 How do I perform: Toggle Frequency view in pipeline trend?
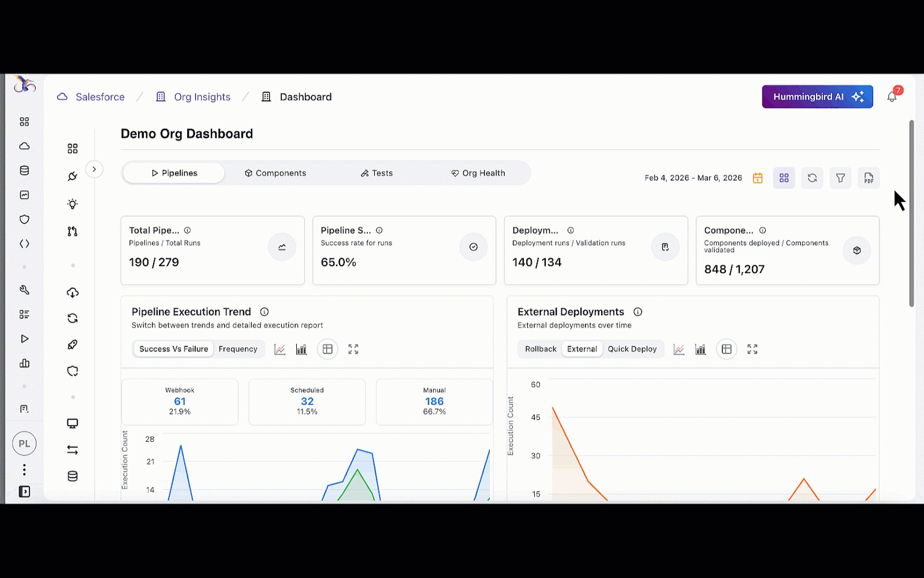238,349
